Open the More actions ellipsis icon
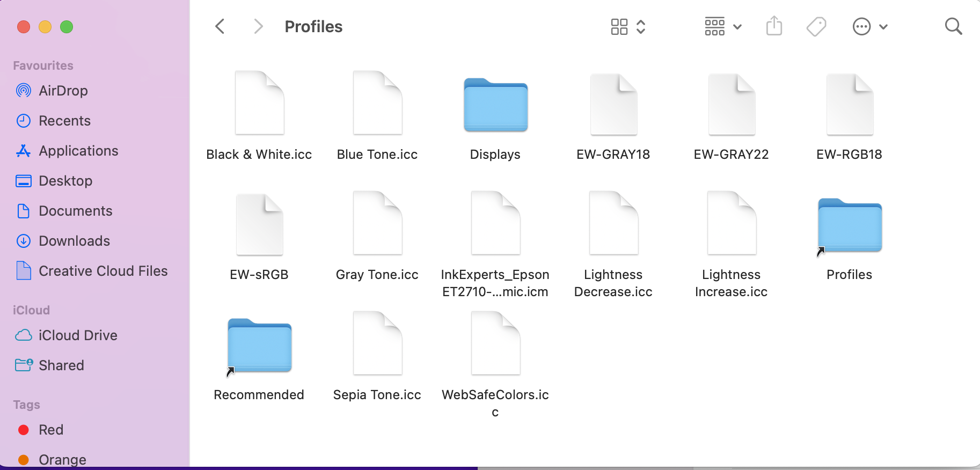Viewport: 980px width, 470px height. (861, 26)
